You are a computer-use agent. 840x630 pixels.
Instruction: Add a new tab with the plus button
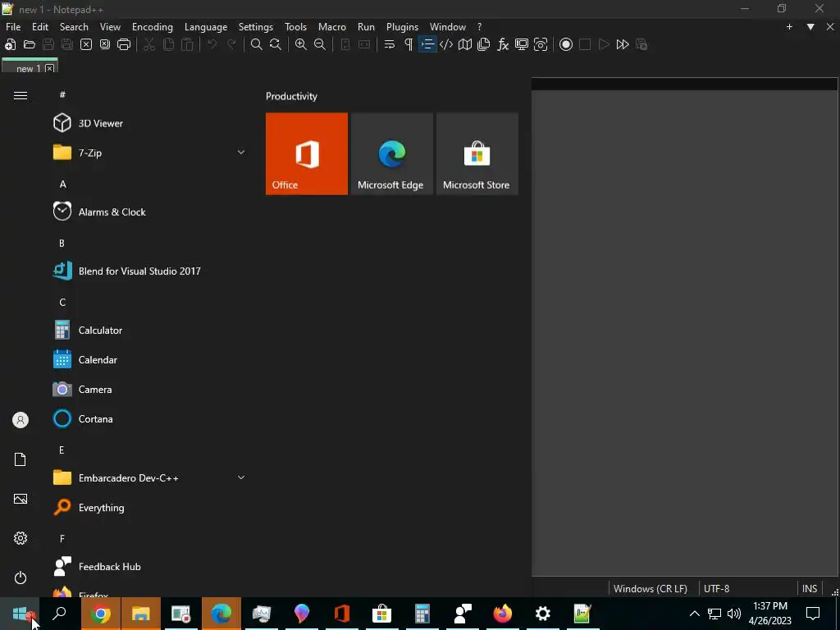coord(789,27)
